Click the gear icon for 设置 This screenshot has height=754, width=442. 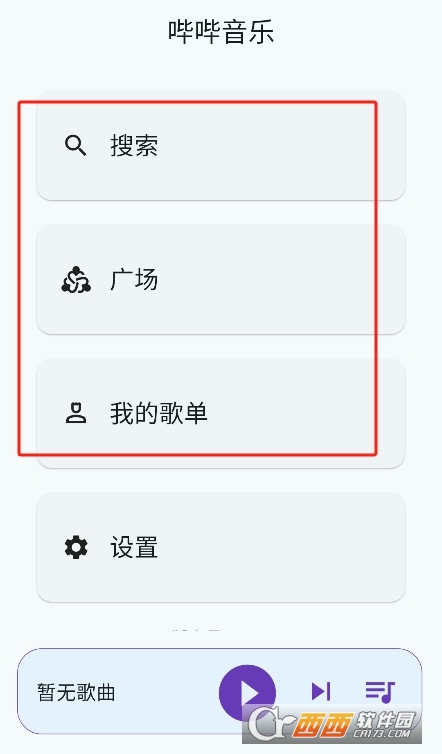(x=76, y=547)
